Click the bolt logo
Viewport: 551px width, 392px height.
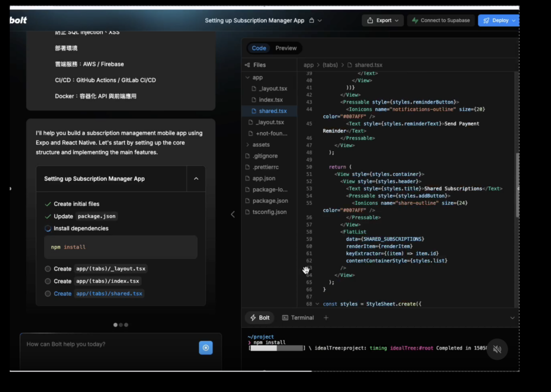click(x=18, y=20)
